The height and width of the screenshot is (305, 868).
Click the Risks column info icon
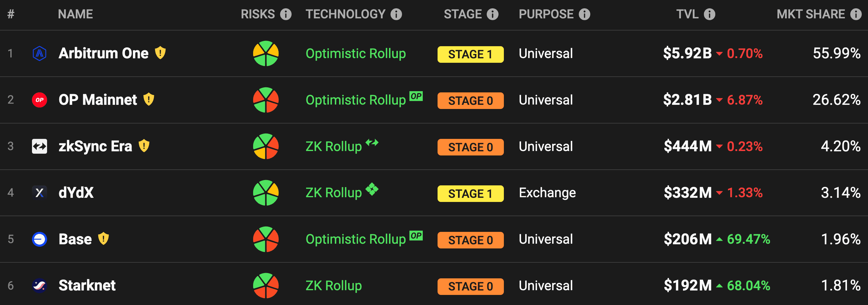click(286, 14)
